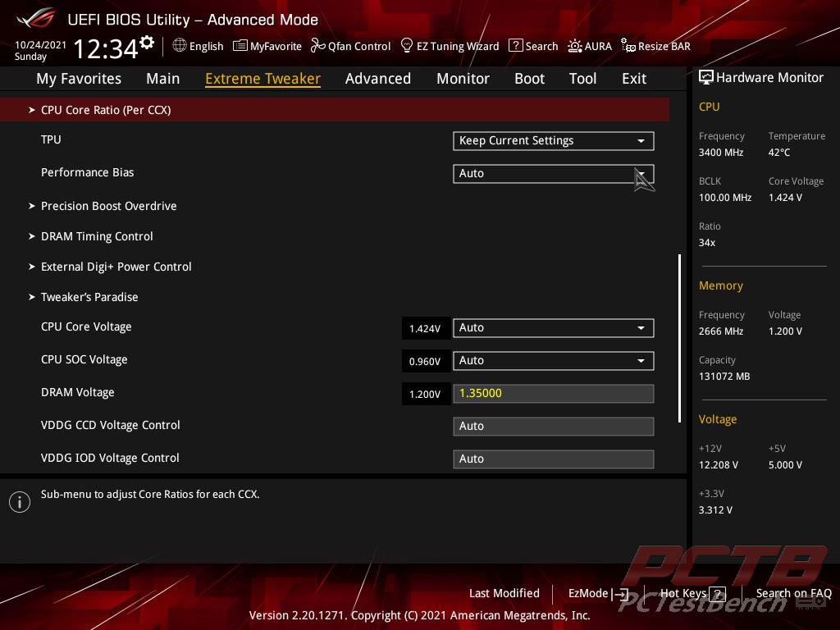Click Search on FAQ
Viewport: 840px width, 630px height.
click(793, 594)
